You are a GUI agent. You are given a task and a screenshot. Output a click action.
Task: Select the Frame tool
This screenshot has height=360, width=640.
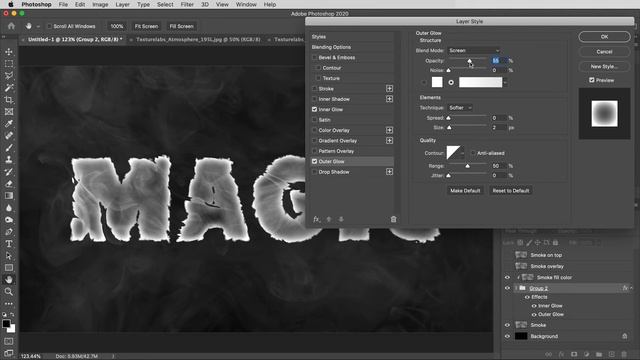[x=9, y=111]
